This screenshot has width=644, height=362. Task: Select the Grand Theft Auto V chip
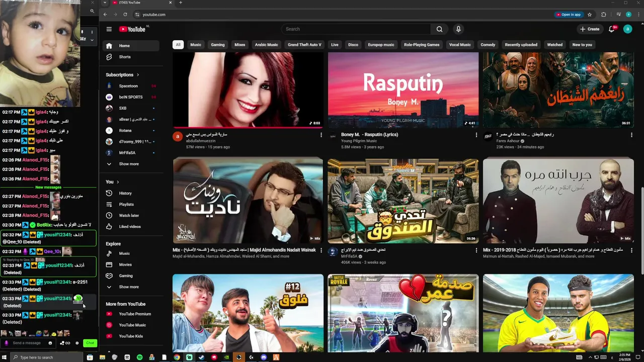coord(304,45)
